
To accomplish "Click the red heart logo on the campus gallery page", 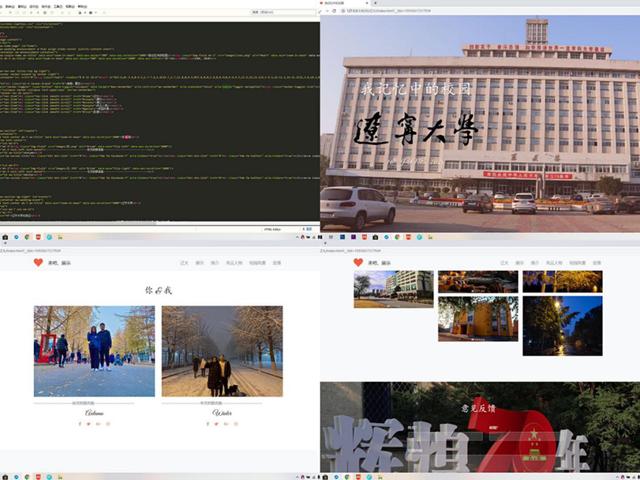I will (x=358, y=262).
